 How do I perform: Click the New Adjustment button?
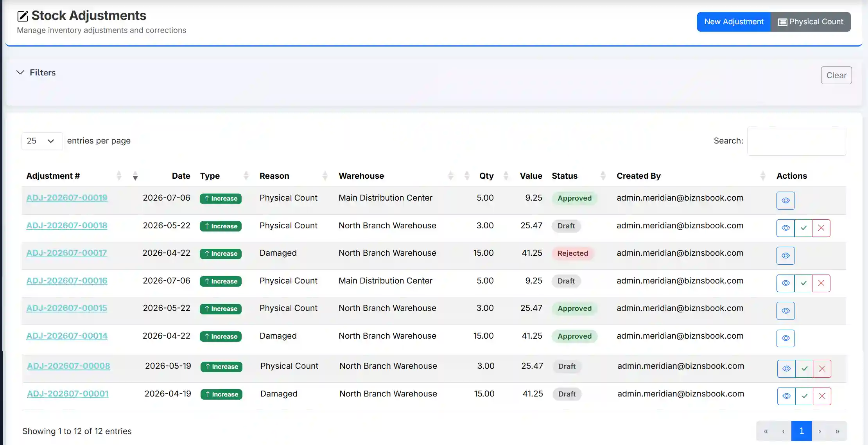coord(733,22)
